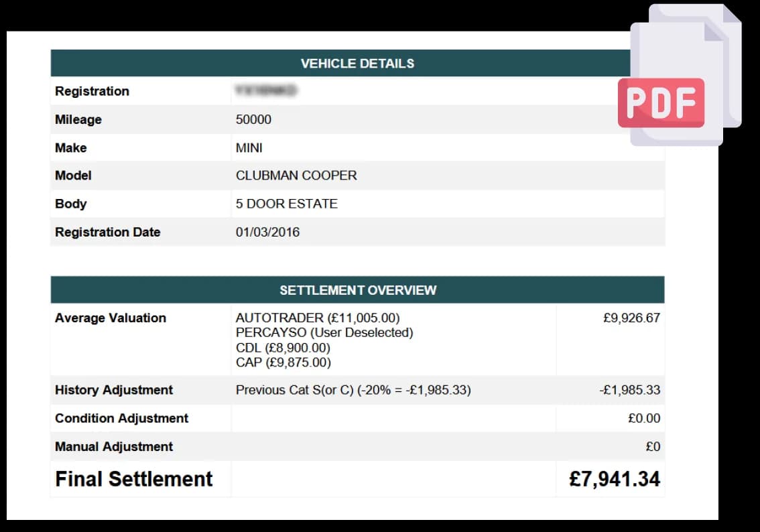Click the document page icon behind PDF badge

pos(686,75)
